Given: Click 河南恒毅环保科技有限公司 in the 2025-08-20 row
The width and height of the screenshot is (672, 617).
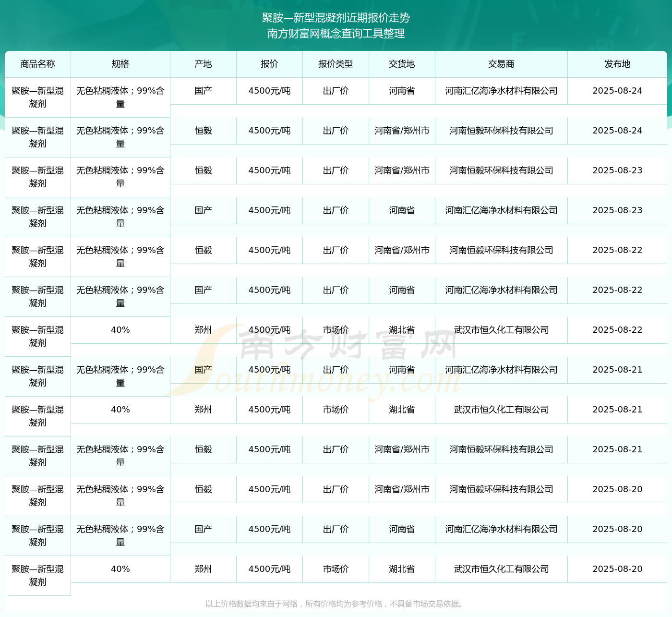Looking at the screenshot, I should point(501,489).
